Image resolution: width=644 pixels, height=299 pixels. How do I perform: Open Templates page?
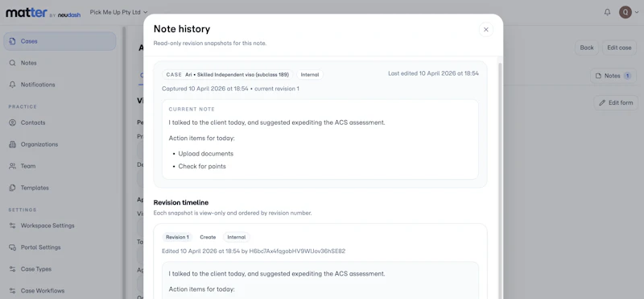[60, 188]
